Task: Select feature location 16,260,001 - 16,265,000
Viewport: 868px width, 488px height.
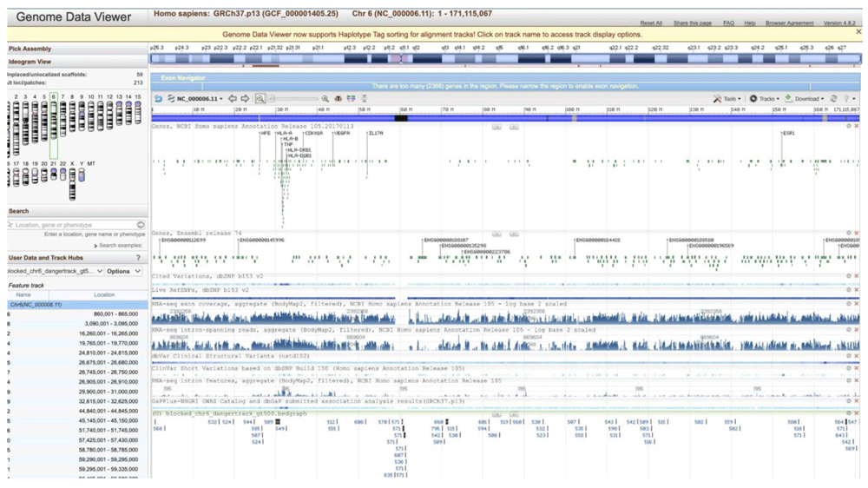Action: [x=108, y=334]
